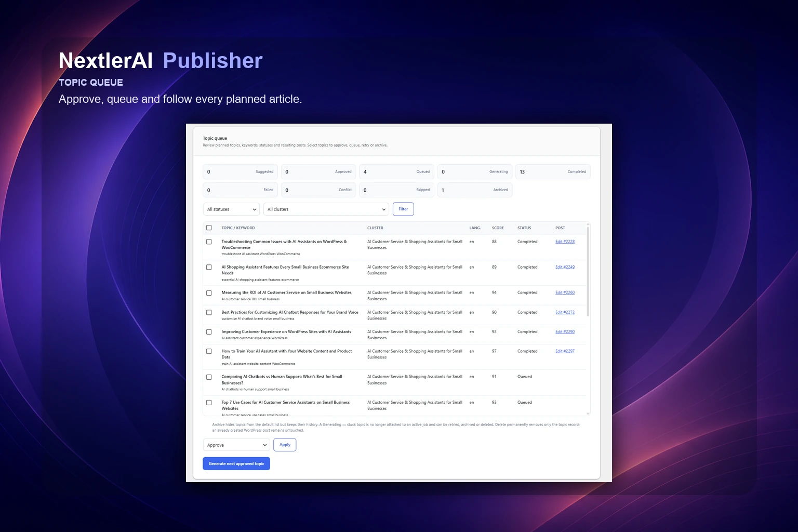
Task: Click the Skipped count card
Action: point(396,190)
